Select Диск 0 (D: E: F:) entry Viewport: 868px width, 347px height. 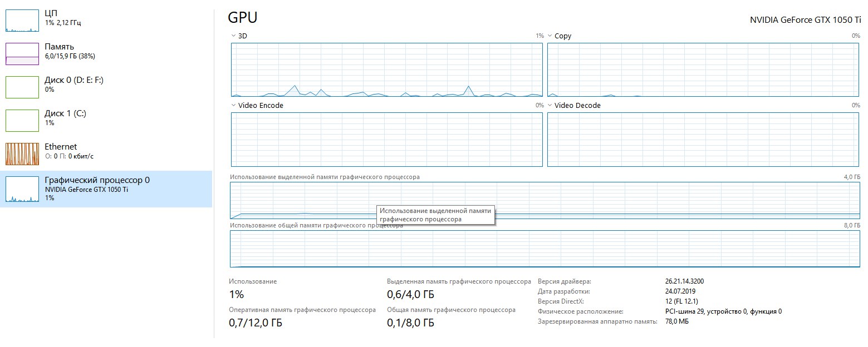73,80
